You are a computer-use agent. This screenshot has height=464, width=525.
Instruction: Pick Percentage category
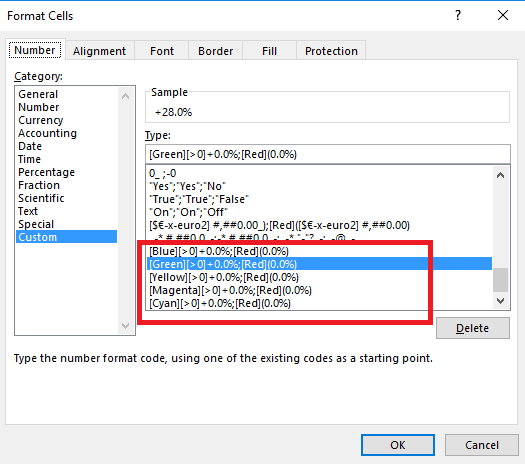pyautogui.click(x=67, y=172)
